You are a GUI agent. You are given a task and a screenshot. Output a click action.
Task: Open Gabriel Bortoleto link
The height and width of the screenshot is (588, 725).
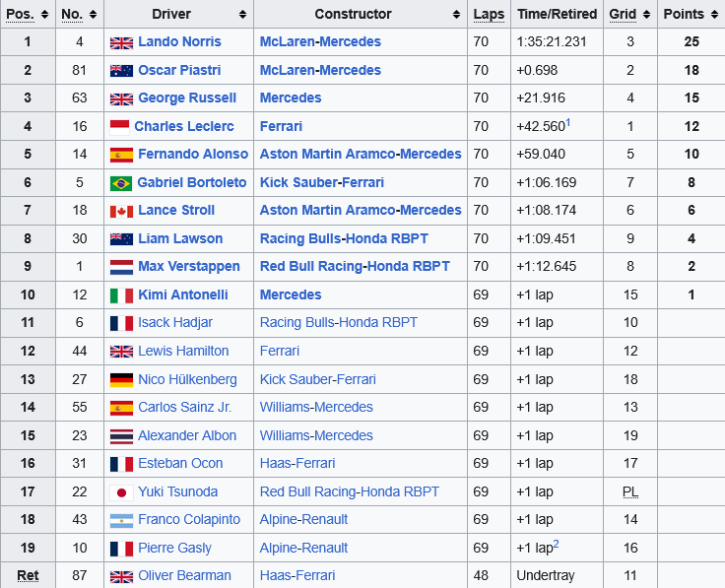[192, 182]
